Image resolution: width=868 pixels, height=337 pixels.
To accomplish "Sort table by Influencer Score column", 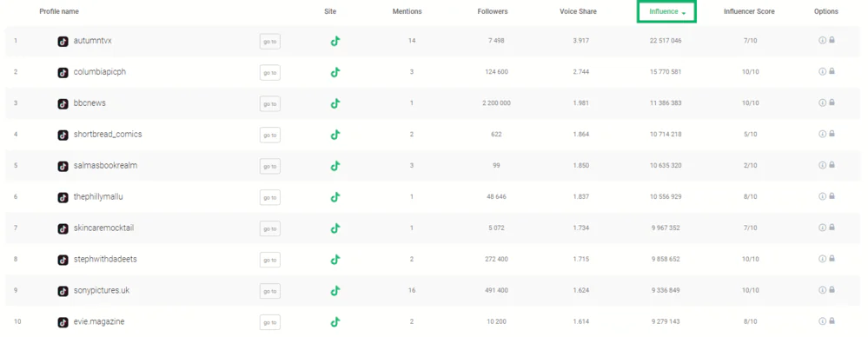I will [x=749, y=11].
